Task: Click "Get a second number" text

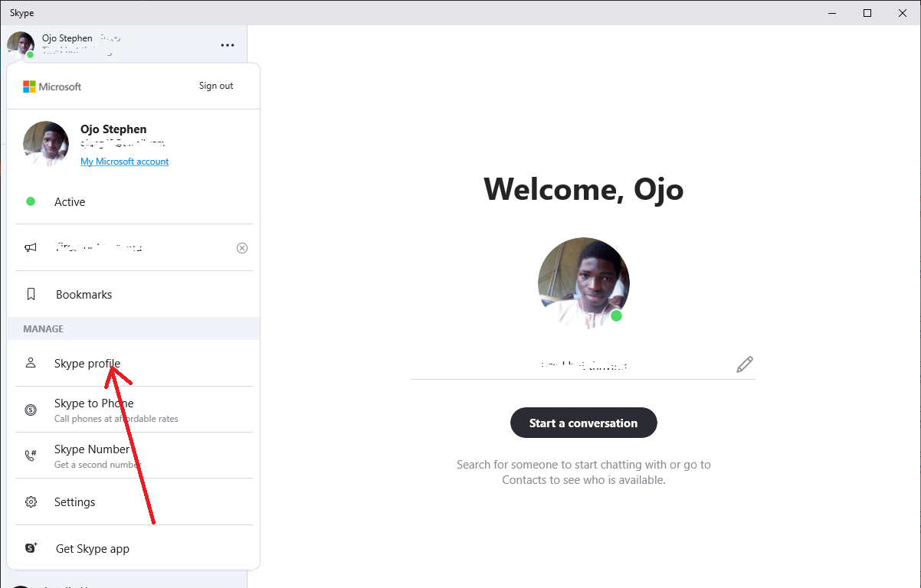Action: [97, 465]
